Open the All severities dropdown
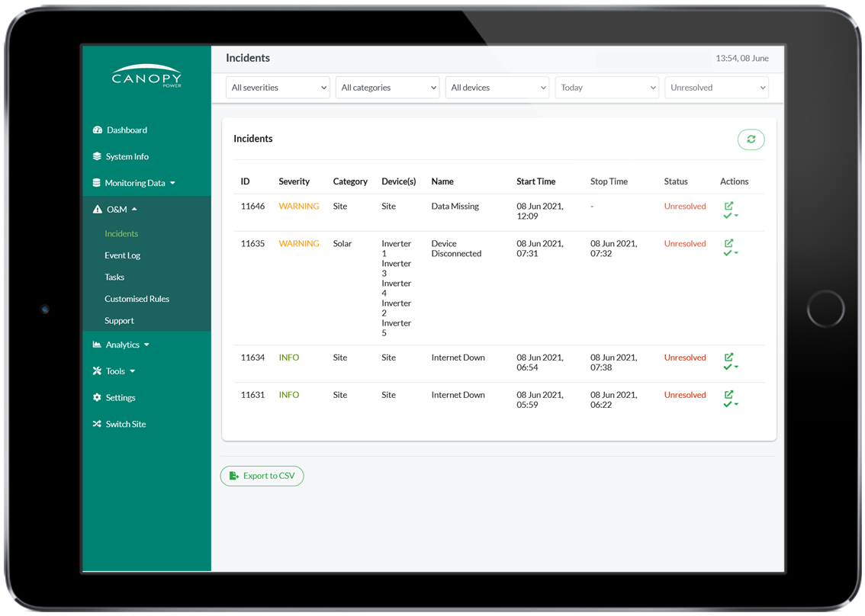Image resolution: width=865 pixels, height=616 pixels. pyautogui.click(x=278, y=88)
